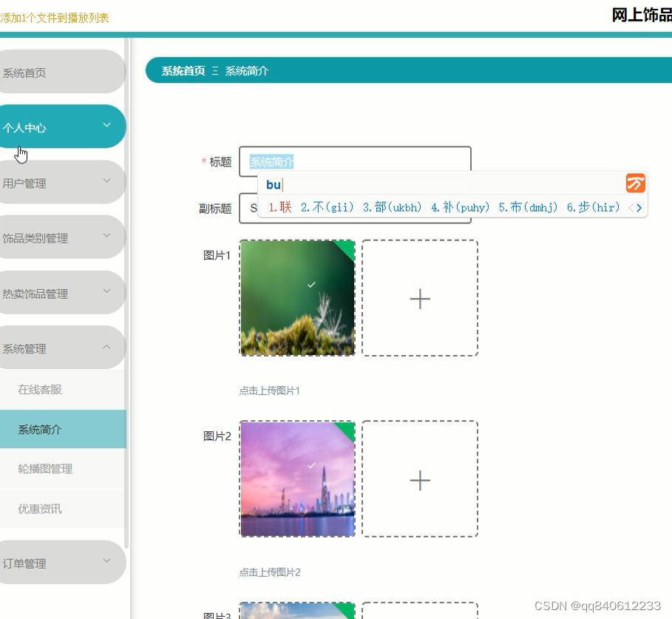Collapse the 系统管理 chevron
The height and width of the screenshot is (619, 672).
click(x=106, y=346)
